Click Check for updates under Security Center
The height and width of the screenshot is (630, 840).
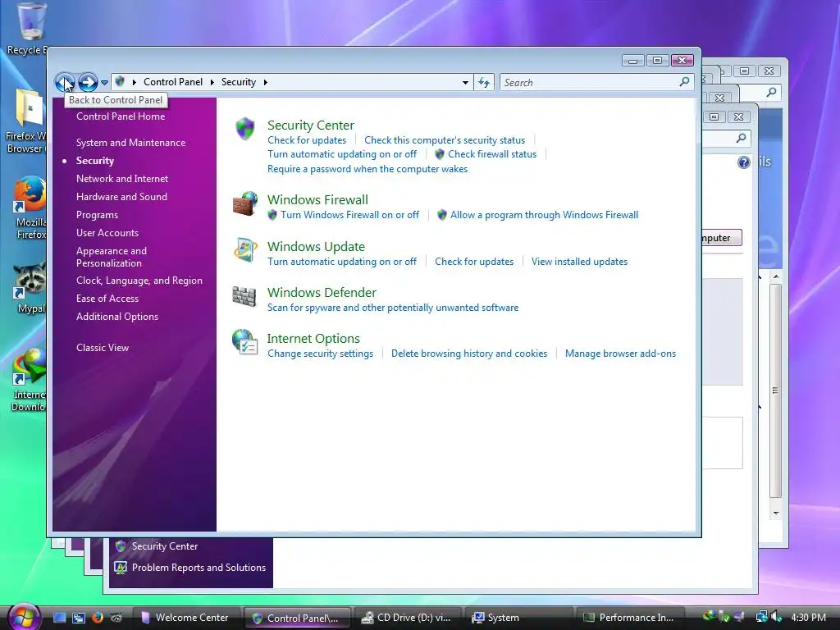[x=307, y=139]
